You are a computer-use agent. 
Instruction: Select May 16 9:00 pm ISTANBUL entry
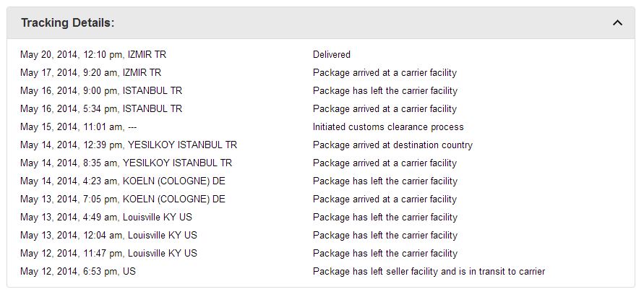point(101,91)
